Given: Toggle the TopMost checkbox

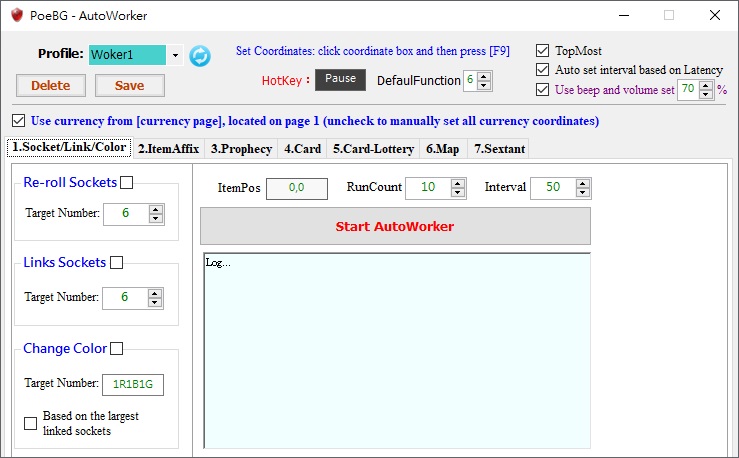Looking at the screenshot, I should pyautogui.click(x=542, y=50).
